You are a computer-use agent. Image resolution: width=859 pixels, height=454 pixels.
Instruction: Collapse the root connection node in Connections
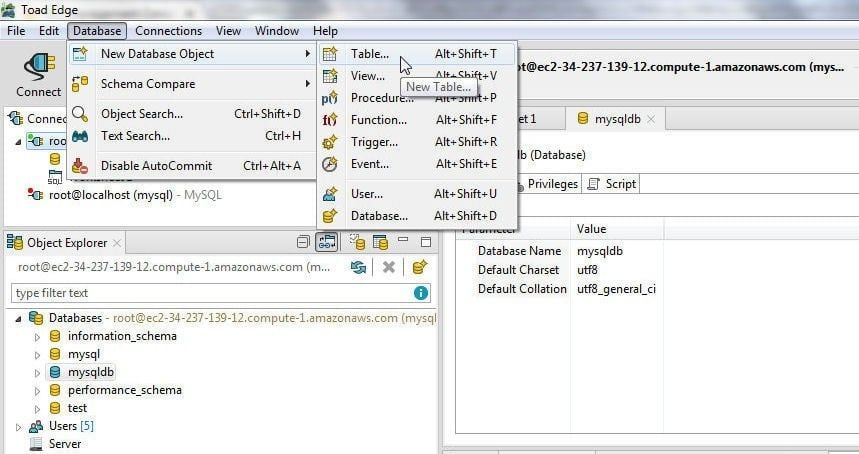[18, 142]
